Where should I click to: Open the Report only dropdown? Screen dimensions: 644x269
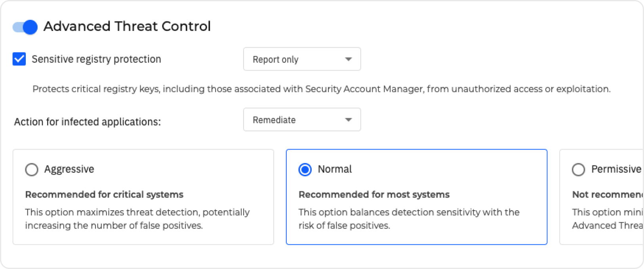point(302,59)
